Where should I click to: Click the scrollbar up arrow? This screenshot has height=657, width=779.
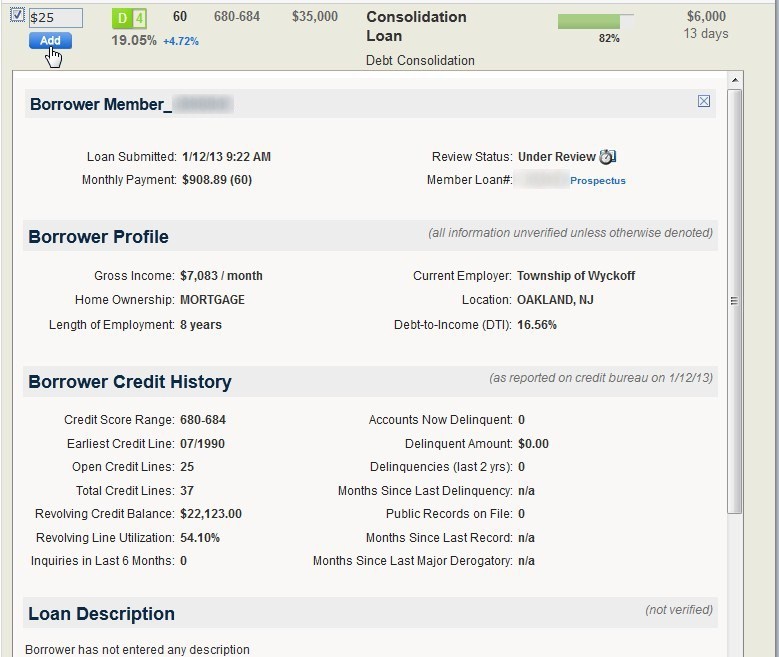(735, 79)
